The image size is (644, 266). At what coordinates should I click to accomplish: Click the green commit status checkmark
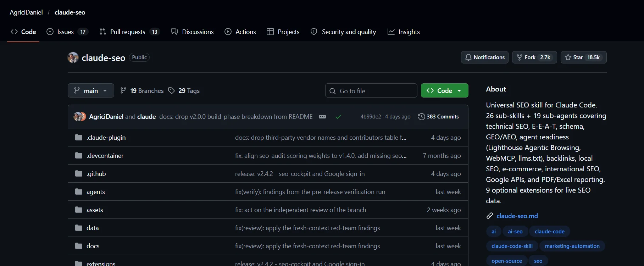[338, 117]
